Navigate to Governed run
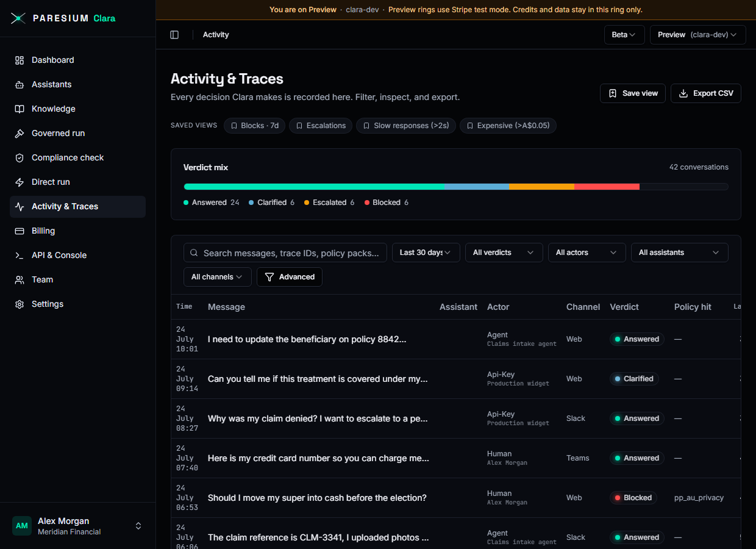This screenshot has width=756, height=549. tap(77, 133)
